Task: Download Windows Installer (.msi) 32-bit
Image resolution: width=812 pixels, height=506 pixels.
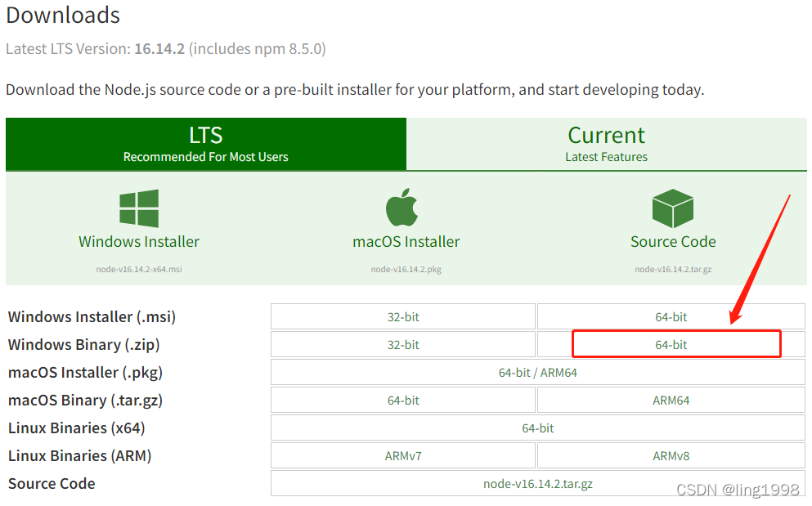Action: [x=403, y=316]
